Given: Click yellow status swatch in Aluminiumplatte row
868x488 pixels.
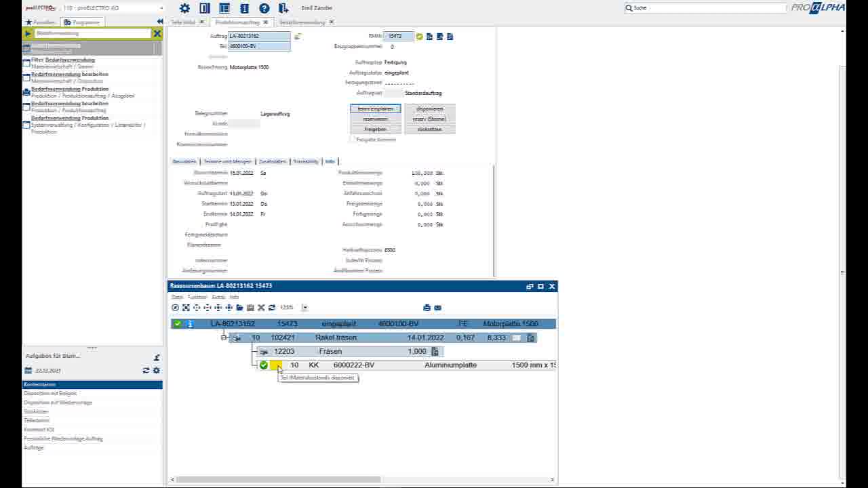Looking at the screenshot, I should tap(276, 365).
